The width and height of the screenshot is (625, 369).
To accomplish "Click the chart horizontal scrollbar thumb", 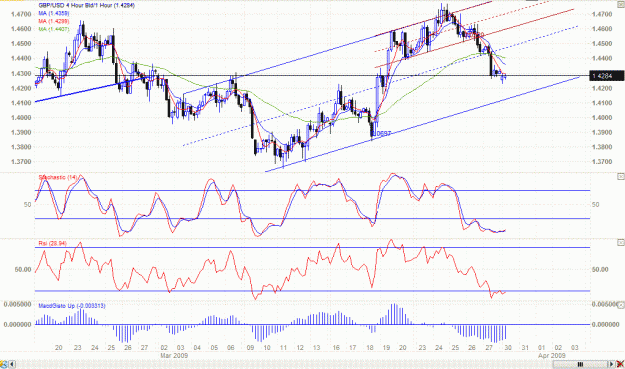I will point(580,364).
